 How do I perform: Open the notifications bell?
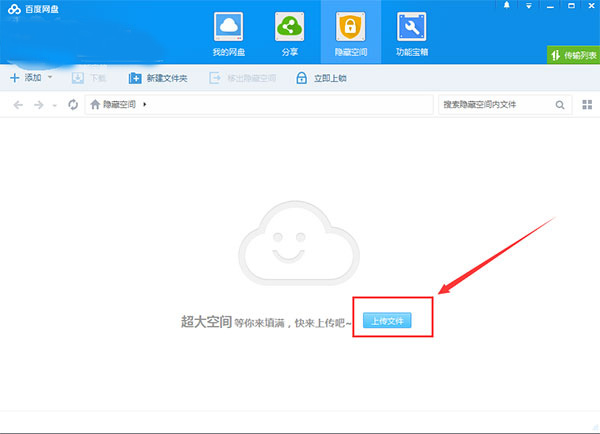pos(507,5)
